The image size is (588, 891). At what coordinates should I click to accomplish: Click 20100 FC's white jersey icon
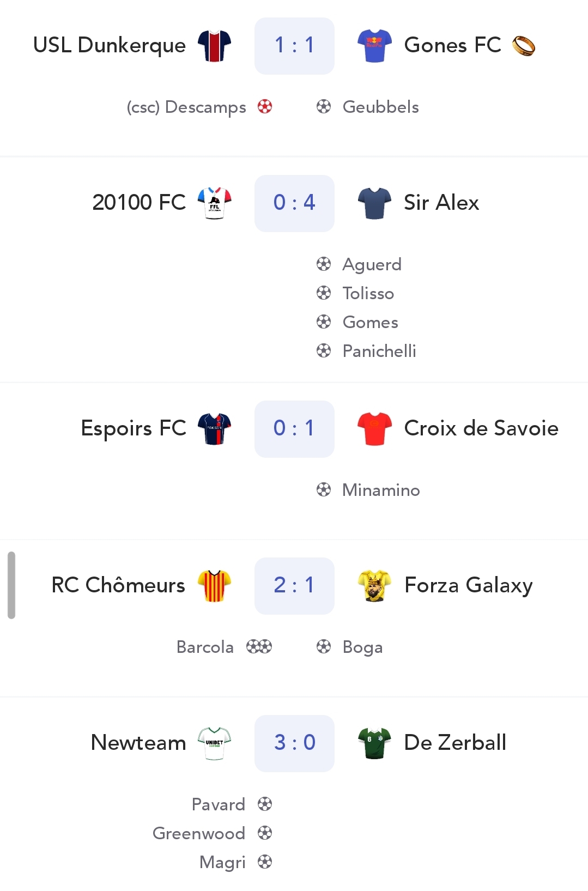point(214,203)
